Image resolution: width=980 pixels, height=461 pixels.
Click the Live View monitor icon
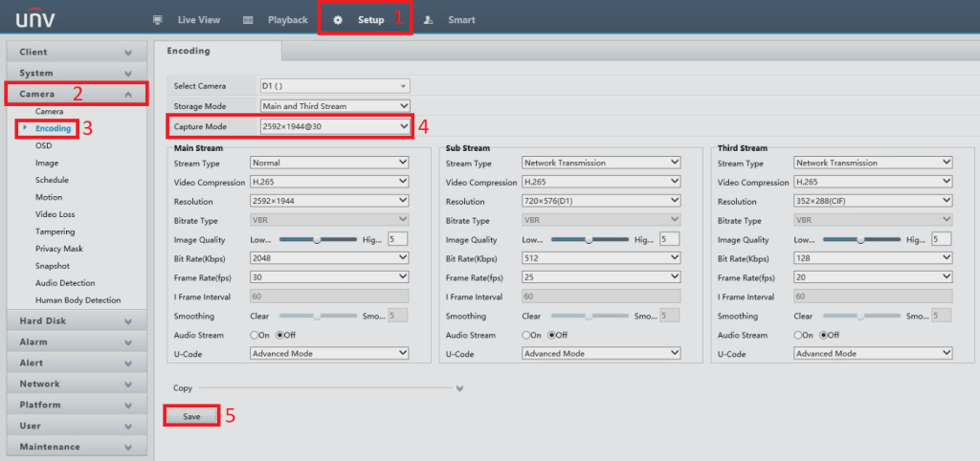(x=158, y=20)
